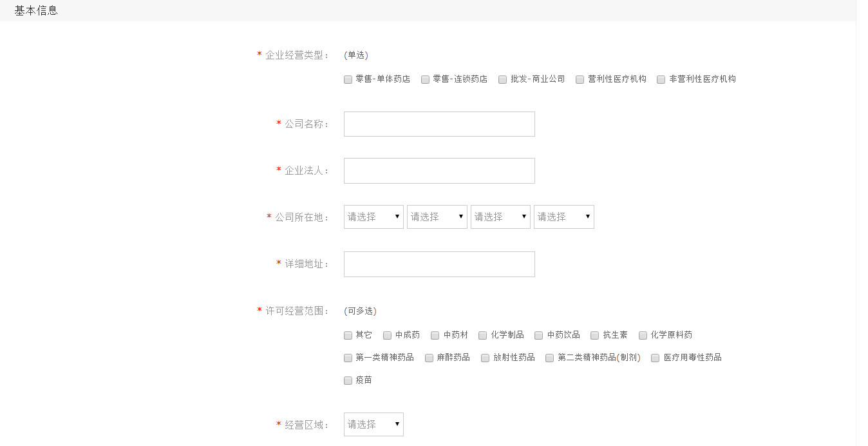Screen dimensions: 868x446
Task: Open third 公司所在地 select box
Action: [x=500, y=217]
